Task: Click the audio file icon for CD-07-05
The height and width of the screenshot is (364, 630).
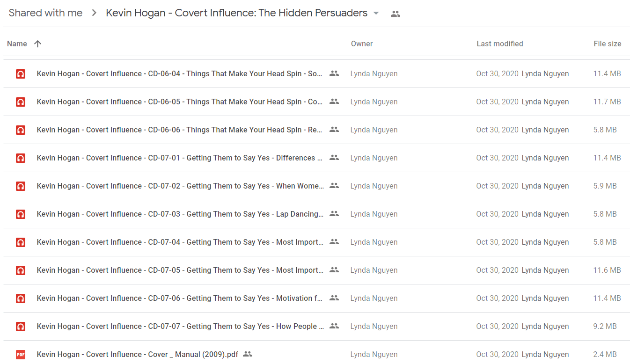Action: (x=20, y=270)
